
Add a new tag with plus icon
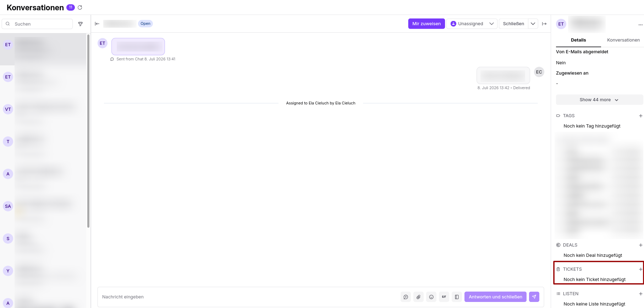(640, 116)
